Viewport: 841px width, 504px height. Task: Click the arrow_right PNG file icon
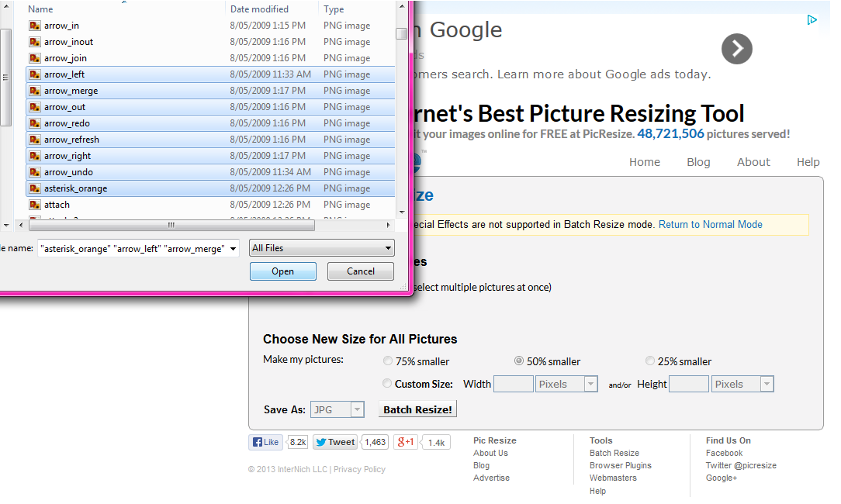coord(35,156)
